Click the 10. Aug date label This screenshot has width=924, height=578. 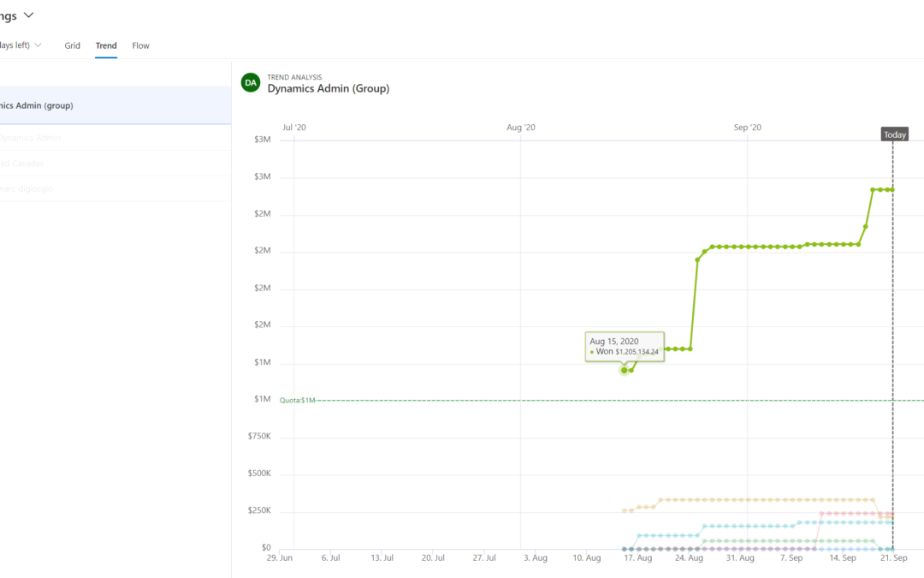pyautogui.click(x=586, y=558)
